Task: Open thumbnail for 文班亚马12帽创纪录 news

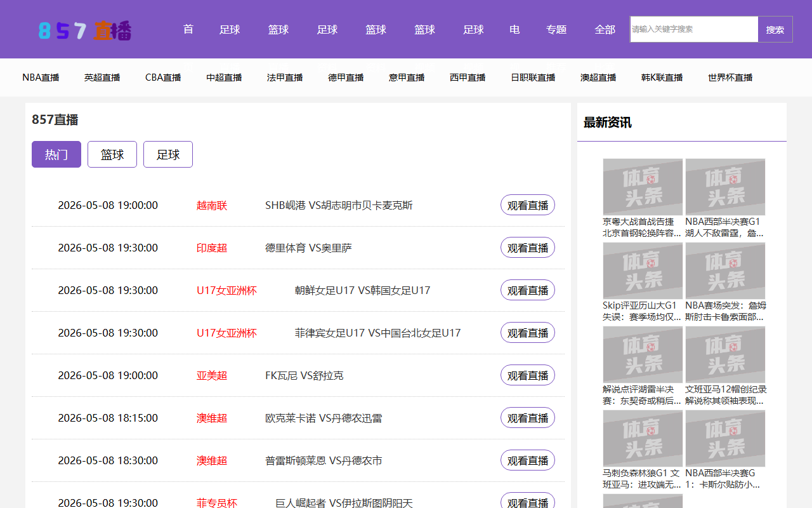Action: coord(725,354)
